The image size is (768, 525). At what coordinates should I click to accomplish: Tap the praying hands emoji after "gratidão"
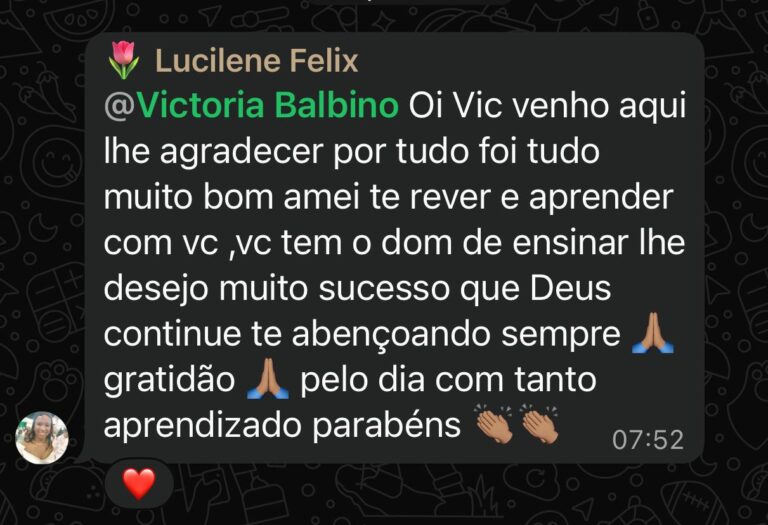coord(267,379)
